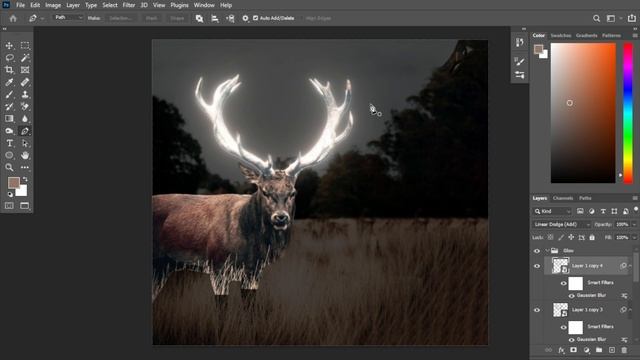Collapse Layer 1 copy 4 smart filters
The image size is (640, 360).
(631, 266)
